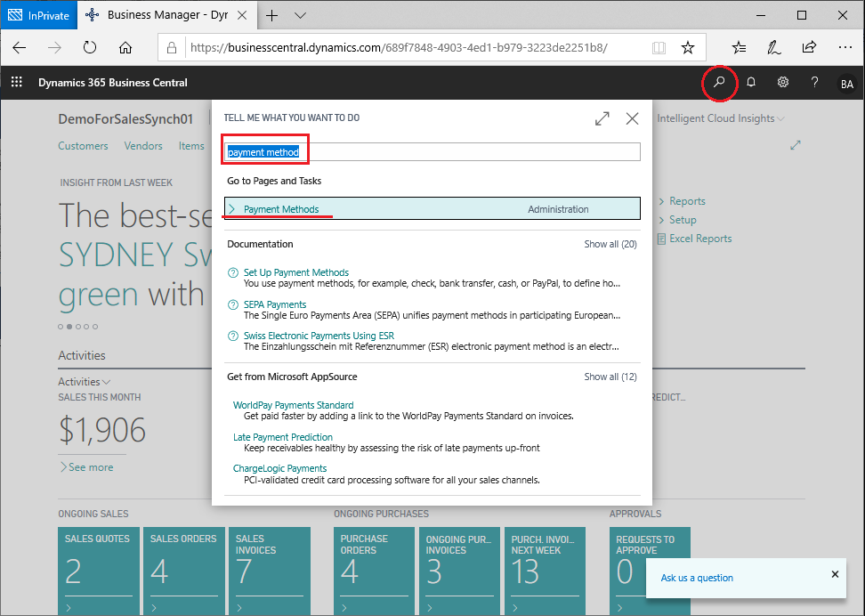Click the browser address bar URL

coord(399,48)
